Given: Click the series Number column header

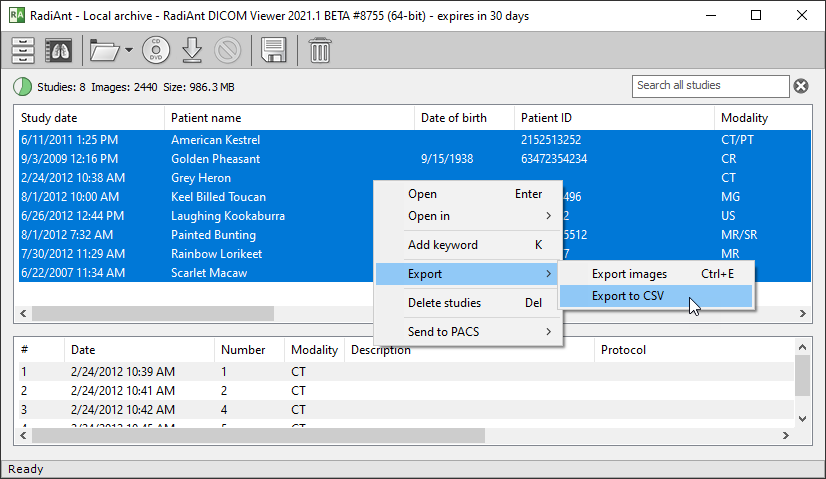Looking at the screenshot, I should tap(249, 350).
